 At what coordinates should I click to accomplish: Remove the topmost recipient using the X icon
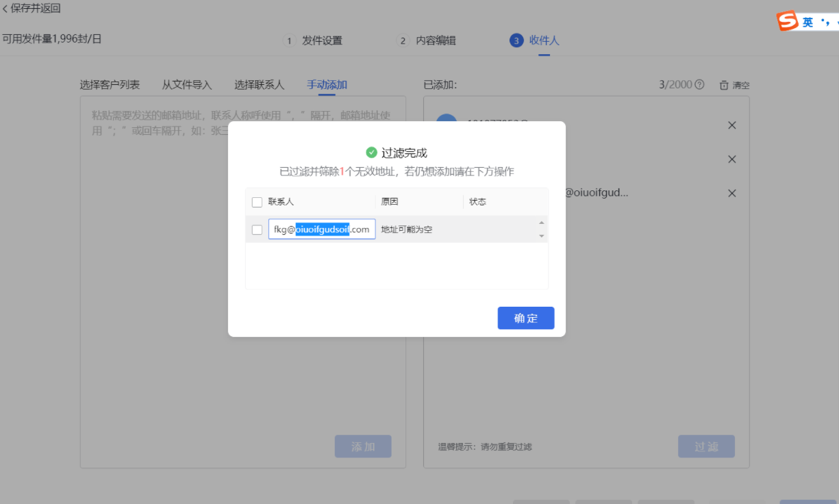coord(731,125)
